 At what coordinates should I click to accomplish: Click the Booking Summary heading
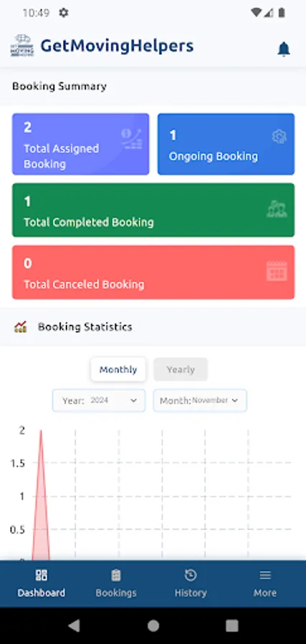59,87
